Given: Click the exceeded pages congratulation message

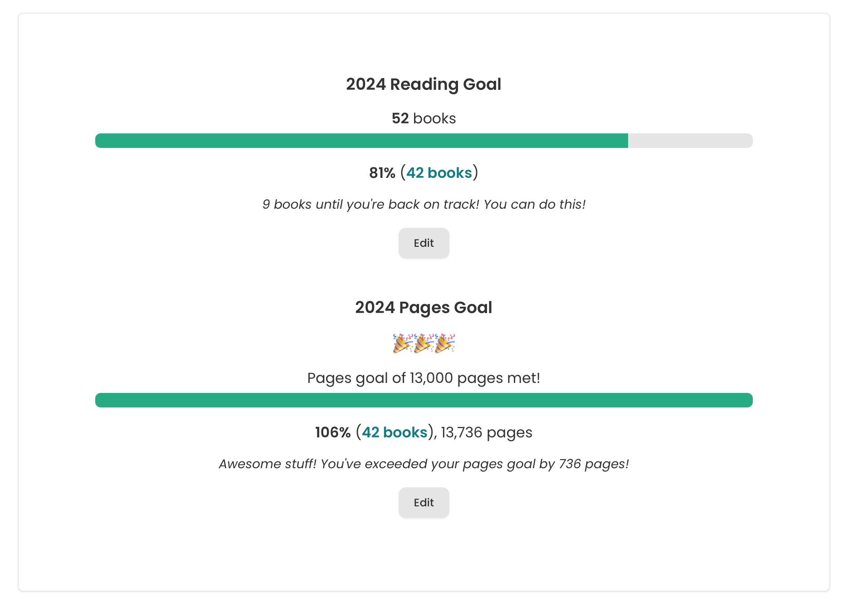Looking at the screenshot, I should (x=424, y=464).
